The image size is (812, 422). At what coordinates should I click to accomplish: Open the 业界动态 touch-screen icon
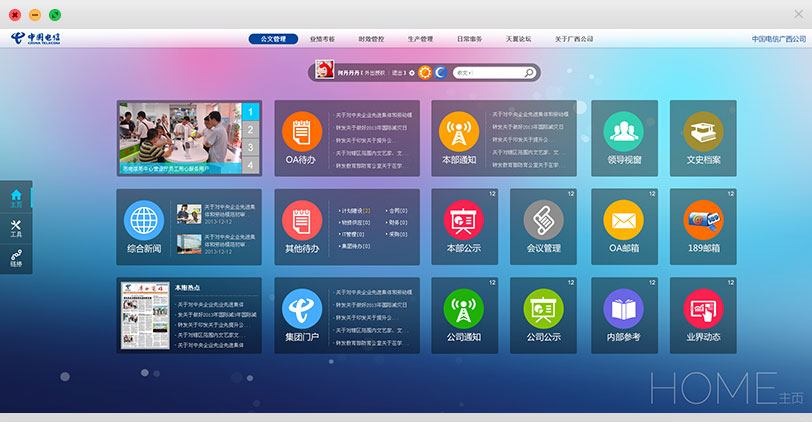tap(703, 309)
